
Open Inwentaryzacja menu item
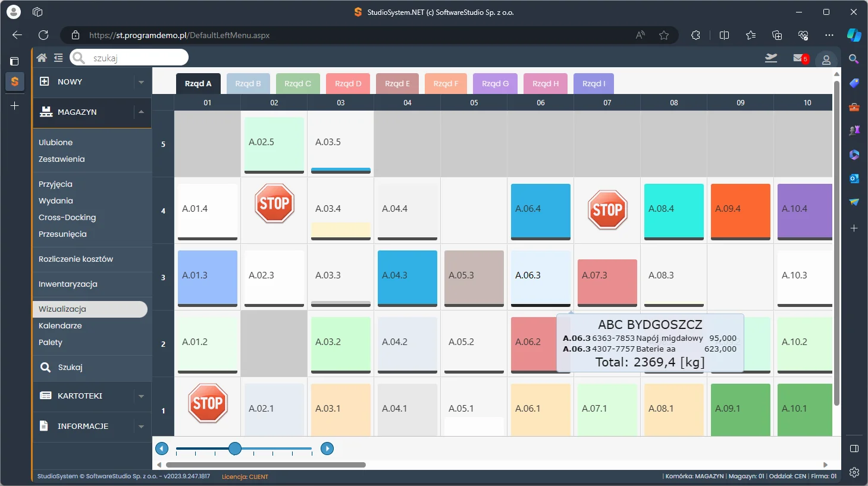[68, 284]
